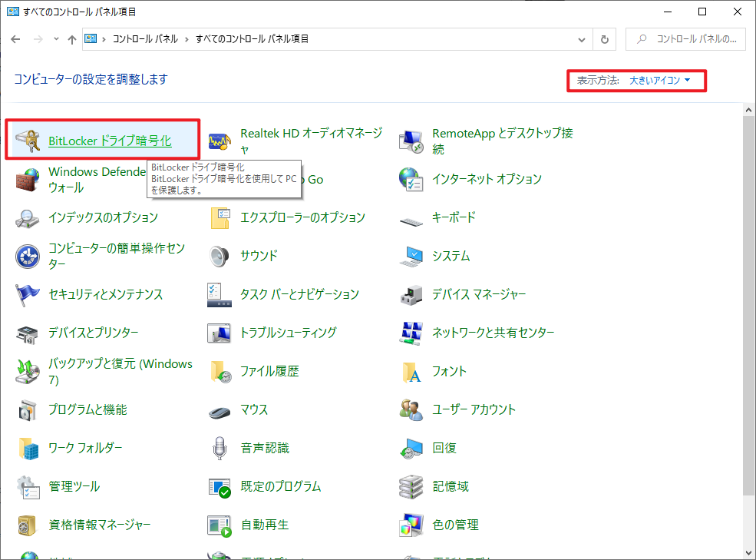Open ワーク フォルダー icon
Image resolution: width=756 pixels, height=560 pixels.
pyautogui.click(x=28, y=448)
